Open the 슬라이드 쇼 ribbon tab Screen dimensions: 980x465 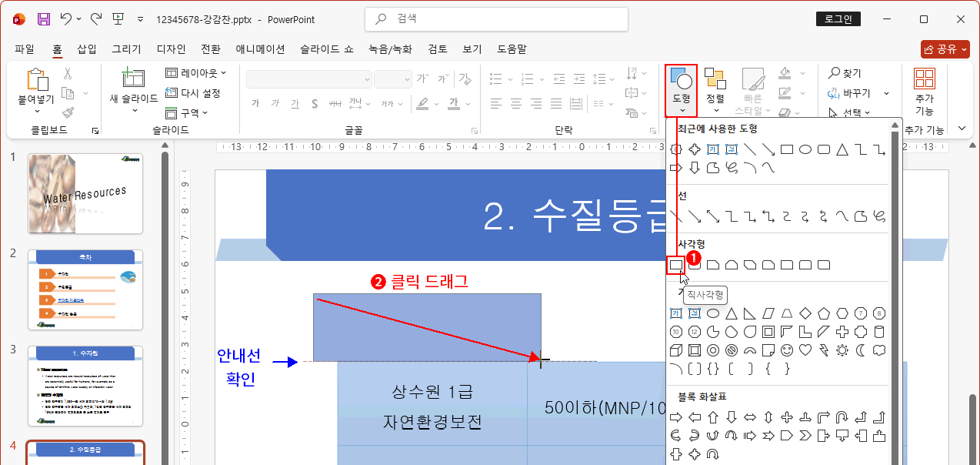coord(324,49)
